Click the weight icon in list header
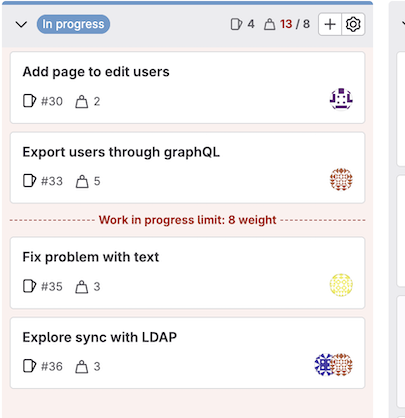Screen dimensions: 405x418 pos(269,24)
